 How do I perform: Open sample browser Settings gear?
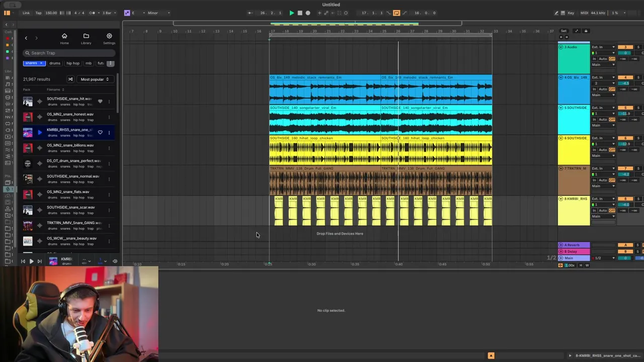click(x=109, y=38)
